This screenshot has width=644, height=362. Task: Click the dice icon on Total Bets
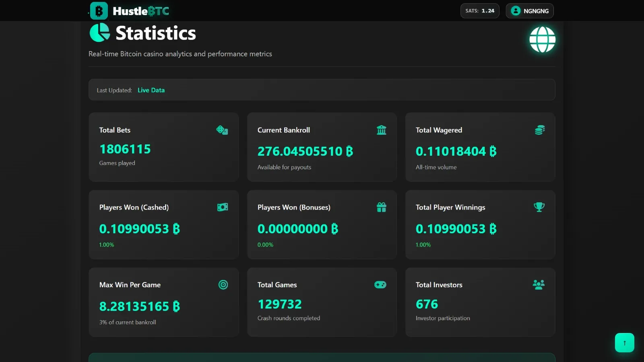[x=222, y=130]
